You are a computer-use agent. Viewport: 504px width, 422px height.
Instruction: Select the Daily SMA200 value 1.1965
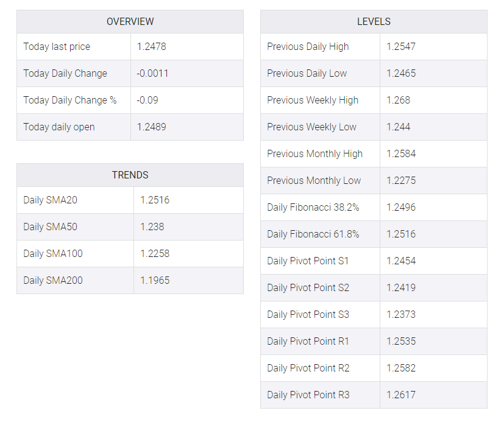pos(155,280)
